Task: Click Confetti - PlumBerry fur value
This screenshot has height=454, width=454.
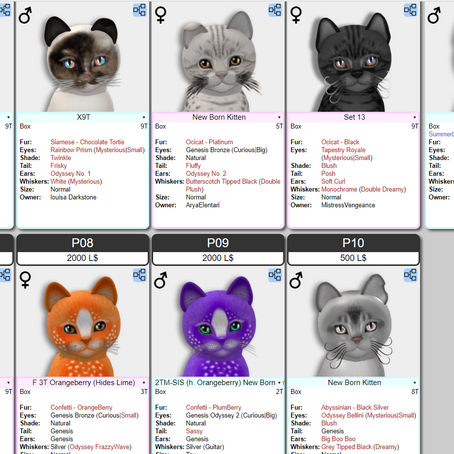Action: [213, 407]
